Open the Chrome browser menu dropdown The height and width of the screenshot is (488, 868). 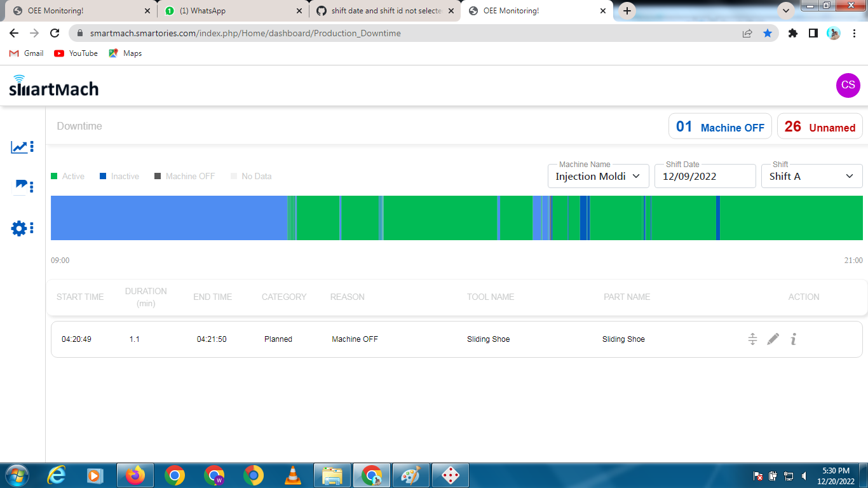point(855,33)
